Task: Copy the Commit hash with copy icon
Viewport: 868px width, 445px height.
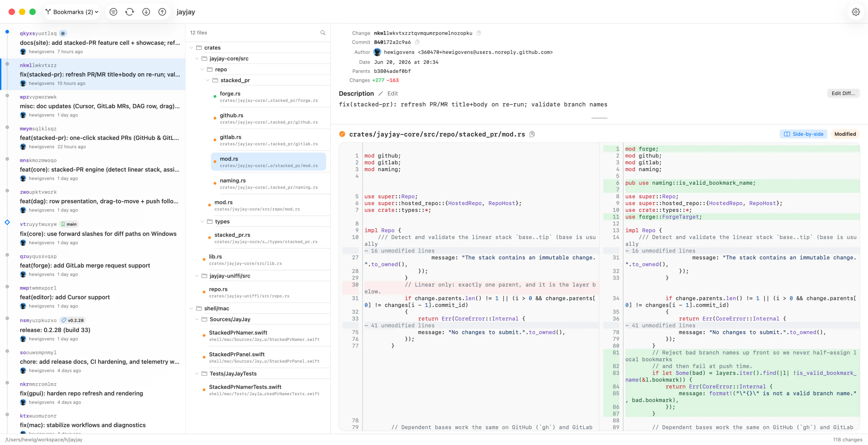Action: tap(417, 42)
